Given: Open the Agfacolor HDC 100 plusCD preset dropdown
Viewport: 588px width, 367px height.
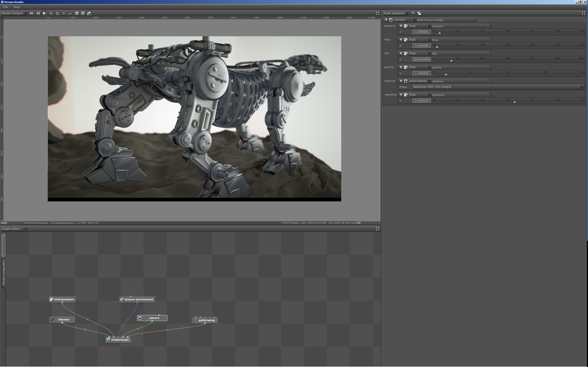Looking at the screenshot, I should (497, 87).
